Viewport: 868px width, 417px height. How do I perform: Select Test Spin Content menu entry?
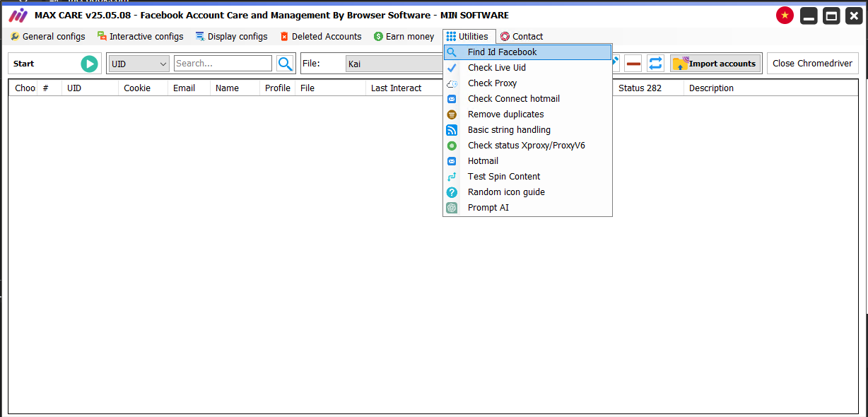[527, 177]
